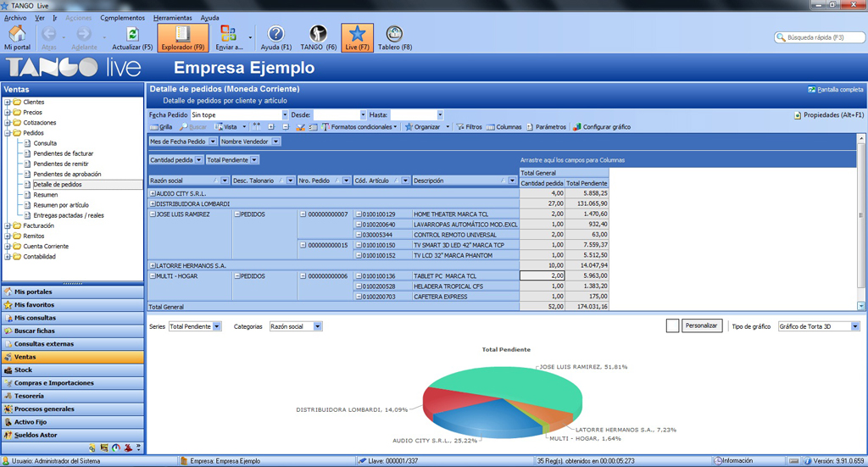Open Entregas pactadas / reales report

tap(69, 216)
